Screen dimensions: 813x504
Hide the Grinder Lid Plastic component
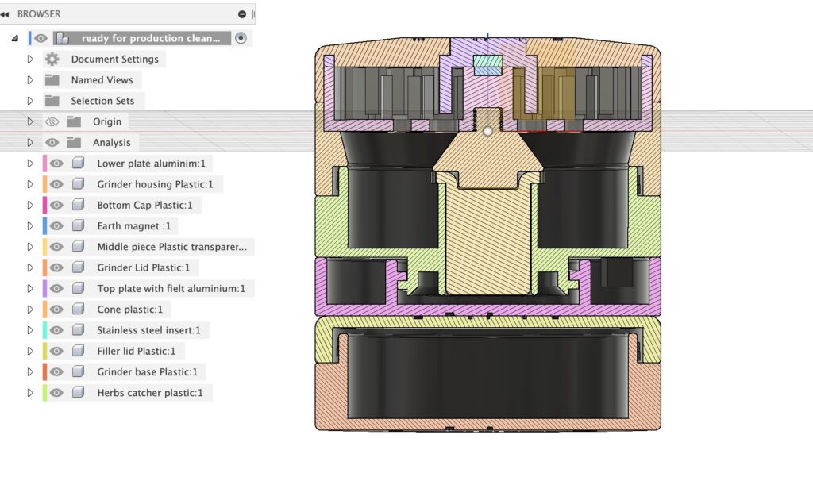point(56,268)
